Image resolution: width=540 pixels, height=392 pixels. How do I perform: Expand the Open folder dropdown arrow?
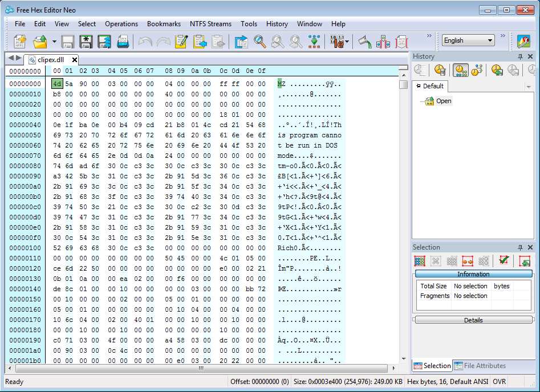point(54,42)
